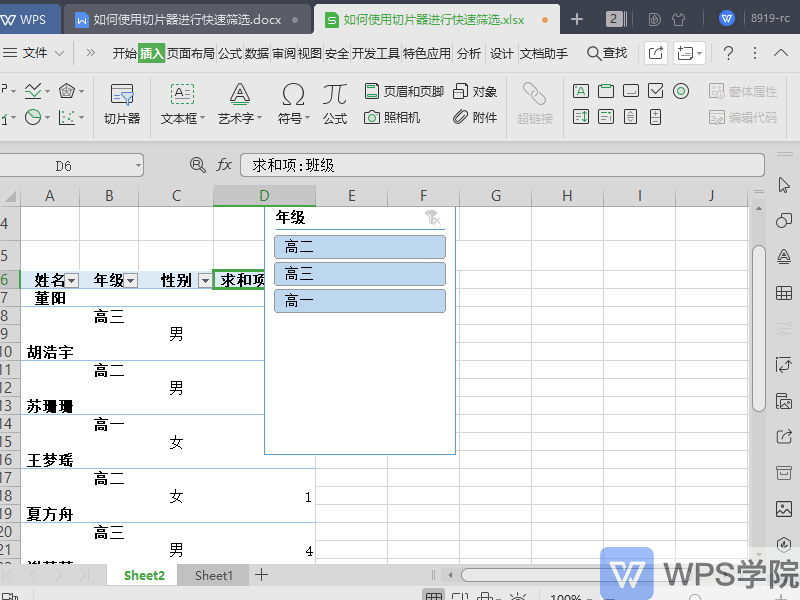Toggle 高三 in the 年级 slicer
Image resolution: width=800 pixels, height=600 pixels.
(x=360, y=274)
